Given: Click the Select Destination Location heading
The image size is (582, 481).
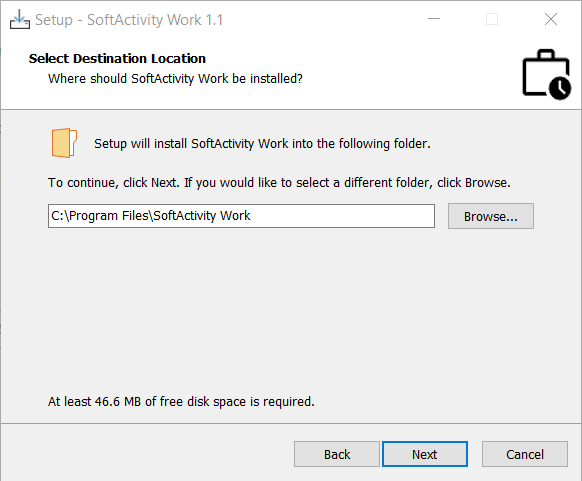Looking at the screenshot, I should point(117,59).
